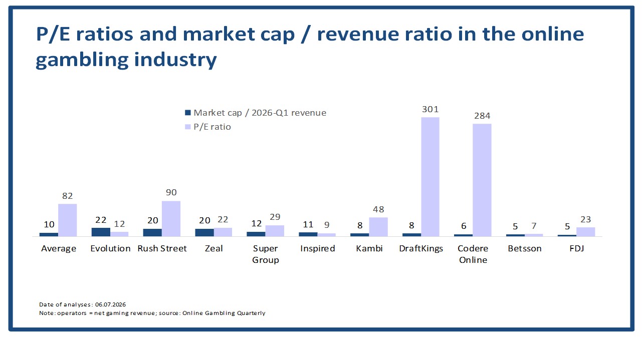Click the Super Group P/E ratio bar

(275, 231)
